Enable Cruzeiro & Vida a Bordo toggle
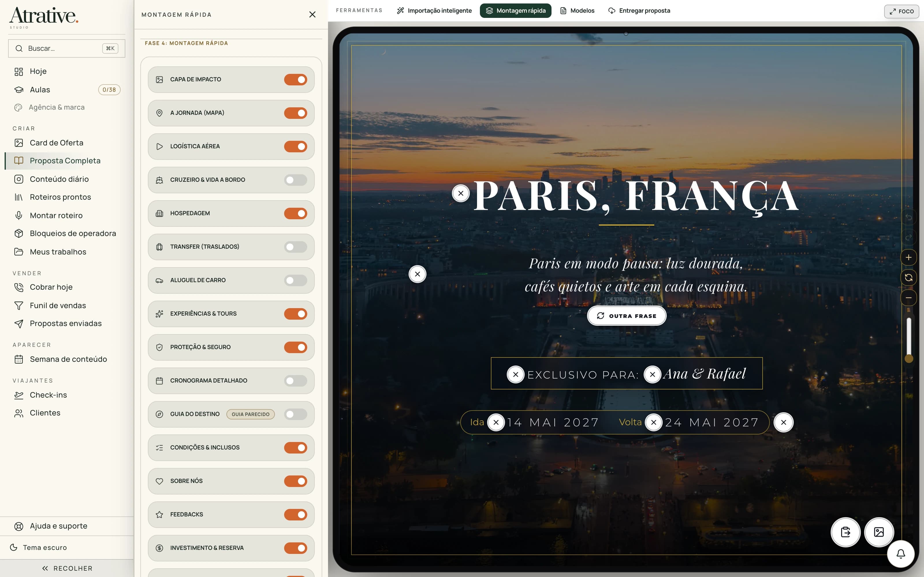This screenshot has height=577, width=924. click(295, 180)
